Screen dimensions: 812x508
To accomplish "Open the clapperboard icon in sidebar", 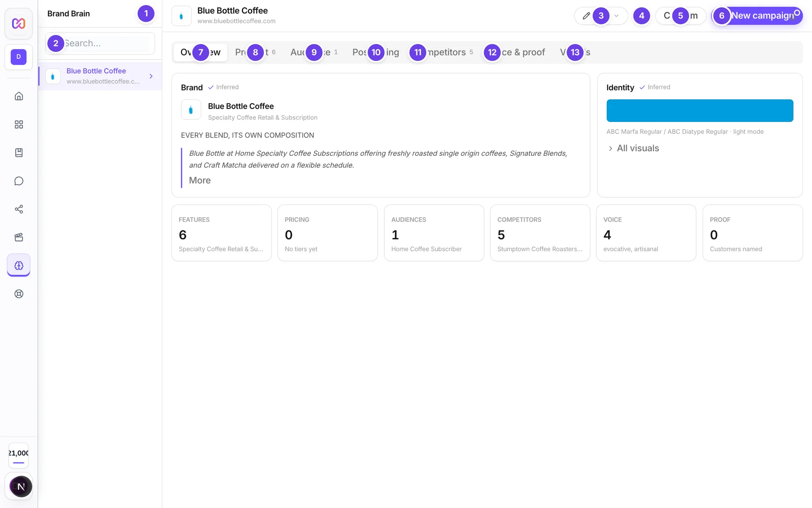I will click(x=18, y=238).
